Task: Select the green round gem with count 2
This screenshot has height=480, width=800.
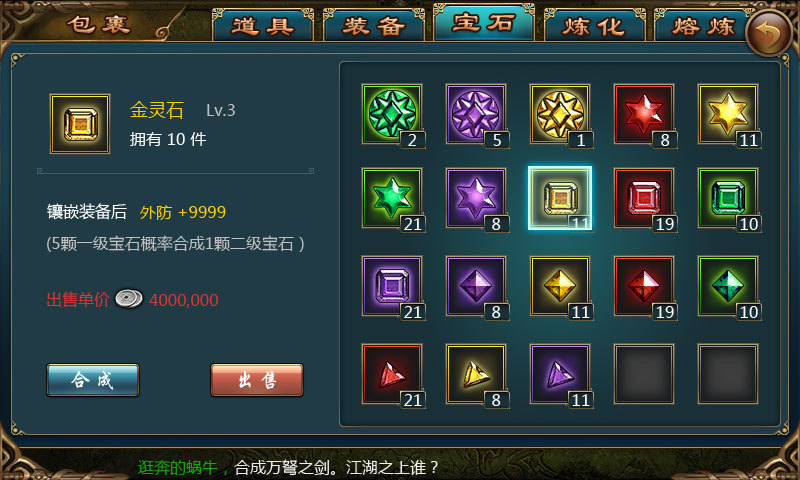Action: pos(392,114)
